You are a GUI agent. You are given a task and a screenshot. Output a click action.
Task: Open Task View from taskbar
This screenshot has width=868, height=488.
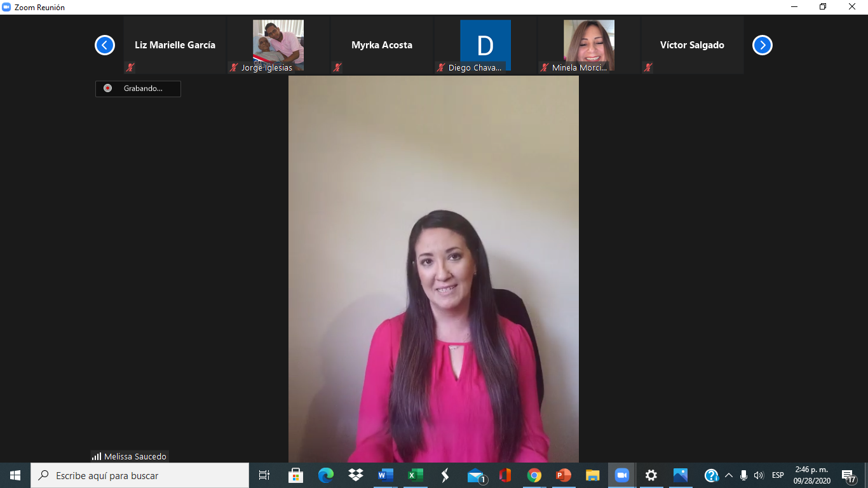pos(264,475)
